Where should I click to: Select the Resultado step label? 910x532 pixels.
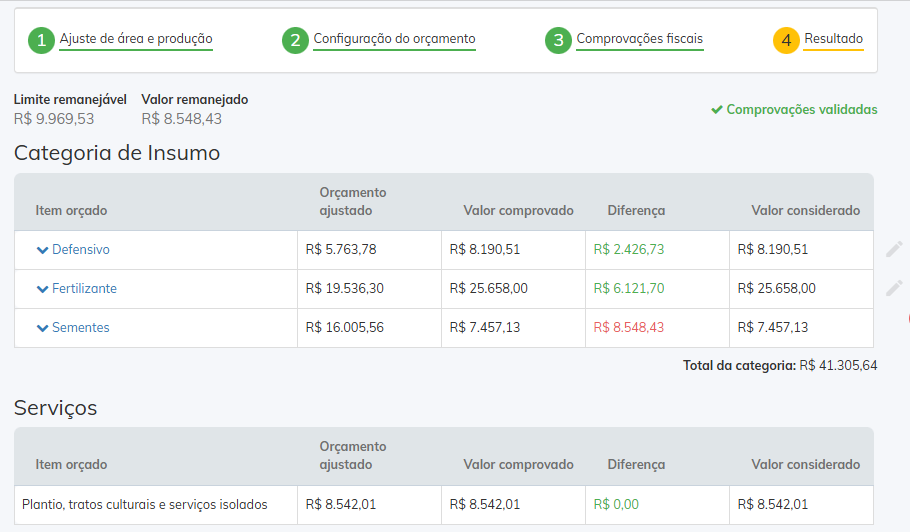(x=833, y=39)
